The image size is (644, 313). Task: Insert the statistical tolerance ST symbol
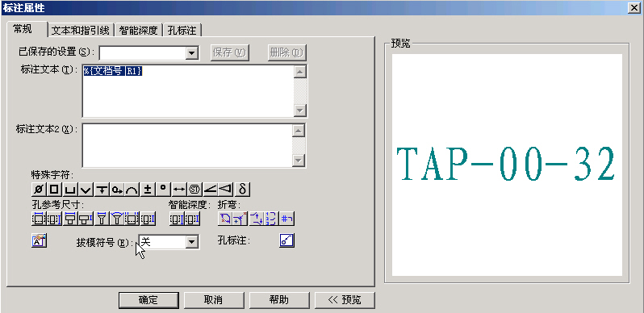pos(194,190)
